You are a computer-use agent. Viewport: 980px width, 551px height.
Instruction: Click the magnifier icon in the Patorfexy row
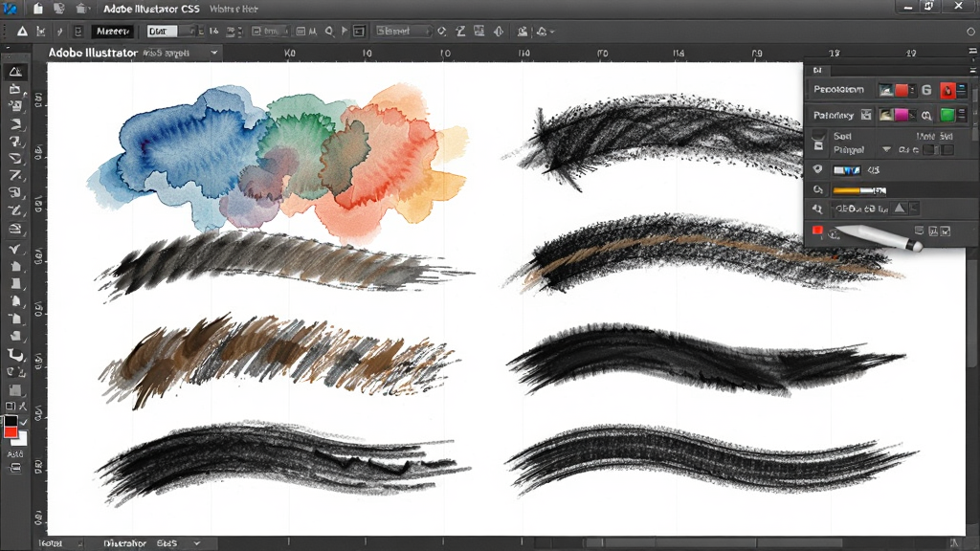926,115
